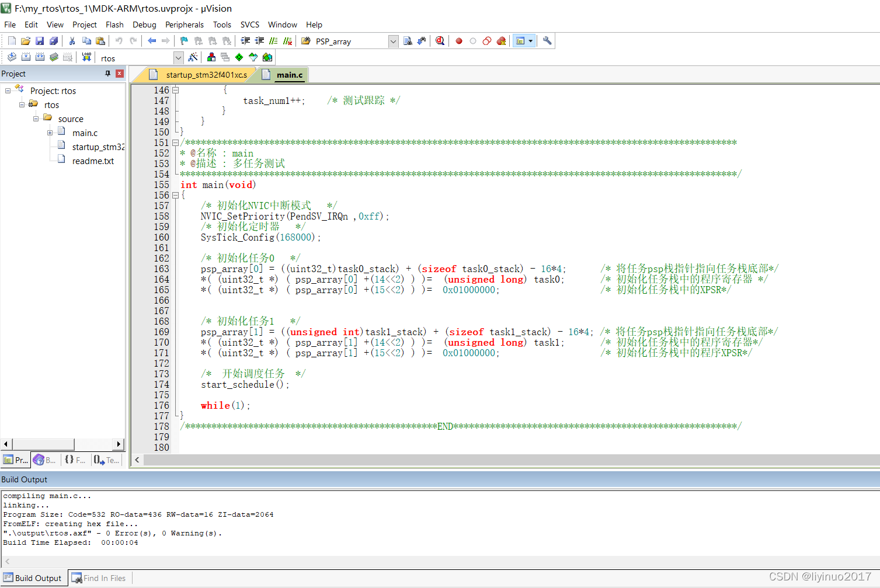The width and height of the screenshot is (880, 588).
Task: Insert breakpoint with red dot icon
Action: click(x=459, y=41)
